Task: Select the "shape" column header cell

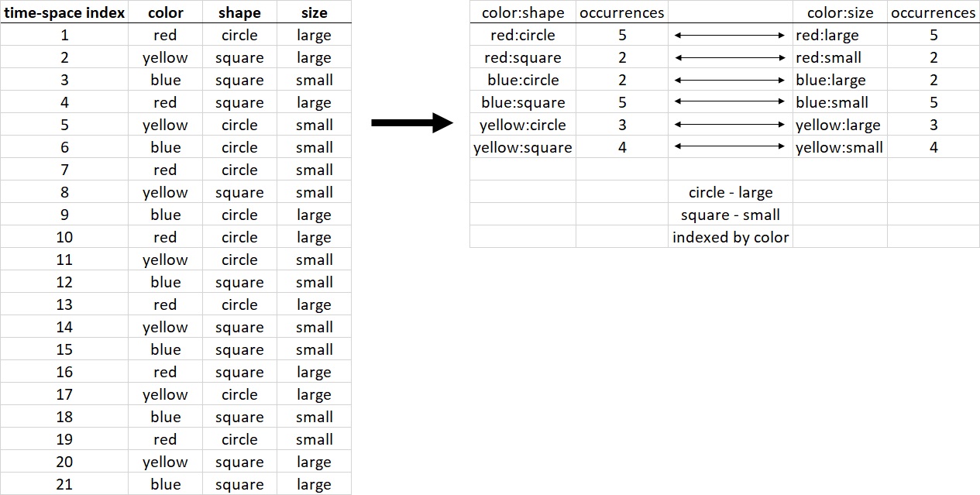Action: coord(239,12)
